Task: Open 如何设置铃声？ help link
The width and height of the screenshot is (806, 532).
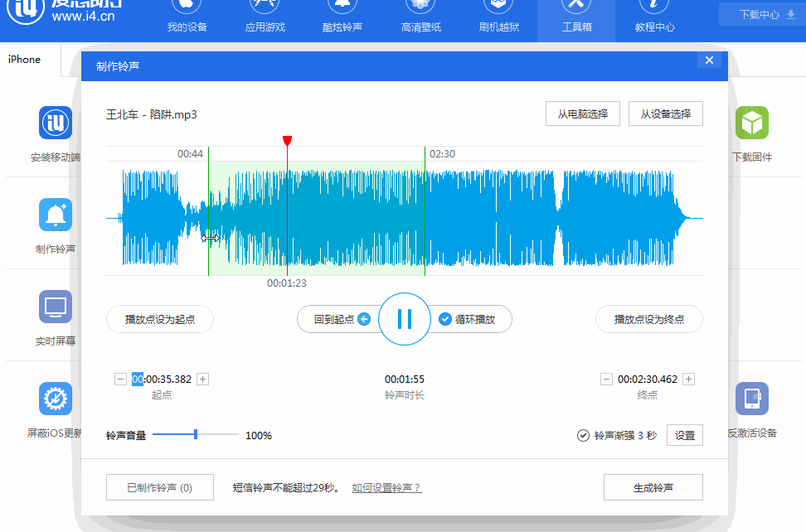Action: 386,488
